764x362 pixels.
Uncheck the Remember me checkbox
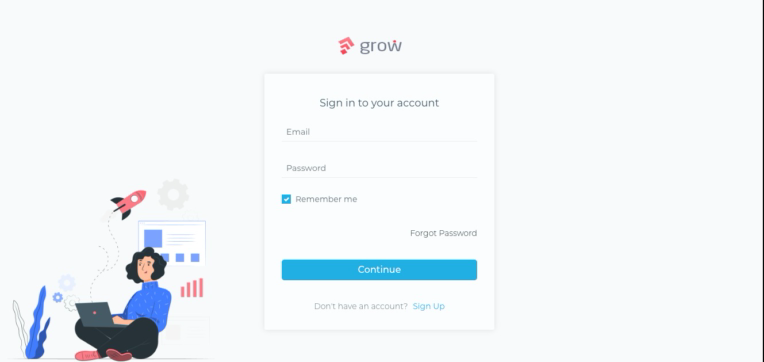point(286,199)
